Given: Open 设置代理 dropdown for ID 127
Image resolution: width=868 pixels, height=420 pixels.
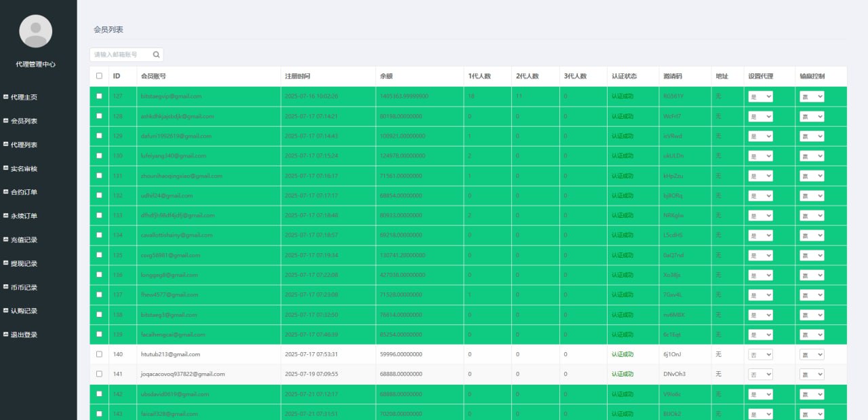Looking at the screenshot, I should click(x=760, y=96).
